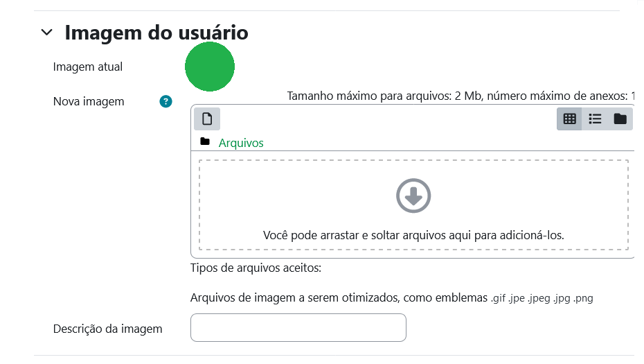Click the Imagem atual label
Image resolution: width=644 pixels, height=364 pixels.
[x=88, y=67]
